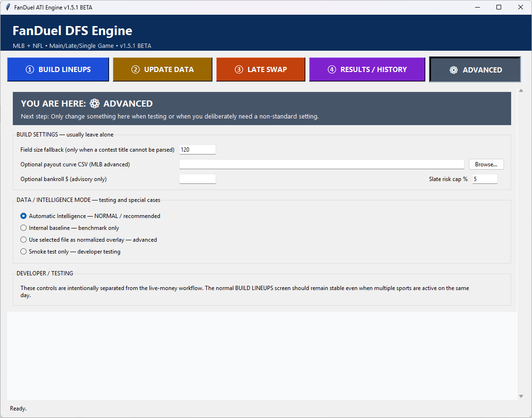Click the circled 1 icon on Build Lineups
Image resolution: width=532 pixels, height=418 pixels.
pos(30,70)
